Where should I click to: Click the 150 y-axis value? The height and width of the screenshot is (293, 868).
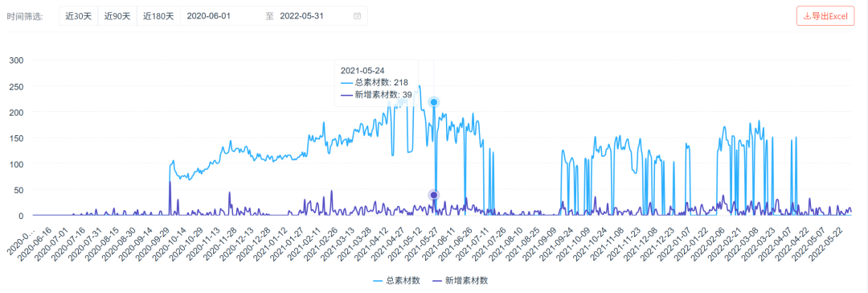[16, 138]
